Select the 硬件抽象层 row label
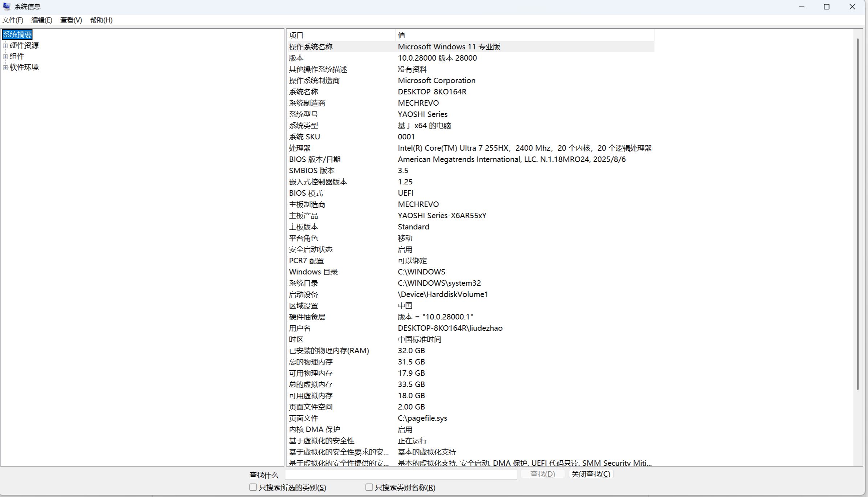The width and height of the screenshot is (868, 497). point(307,317)
